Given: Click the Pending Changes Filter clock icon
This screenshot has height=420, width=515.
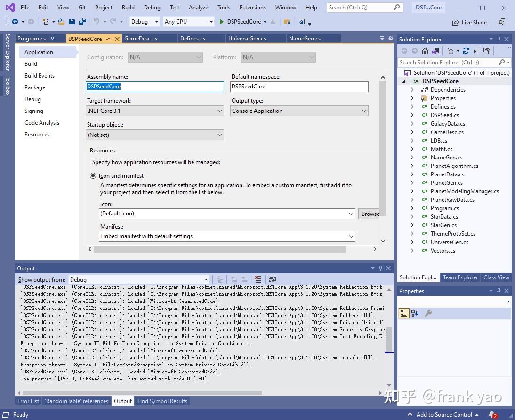Looking at the screenshot, I should point(451,51).
